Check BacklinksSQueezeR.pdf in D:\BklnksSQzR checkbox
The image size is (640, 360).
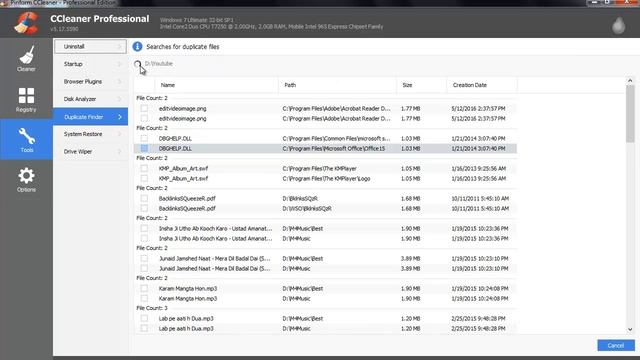pos(144,198)
